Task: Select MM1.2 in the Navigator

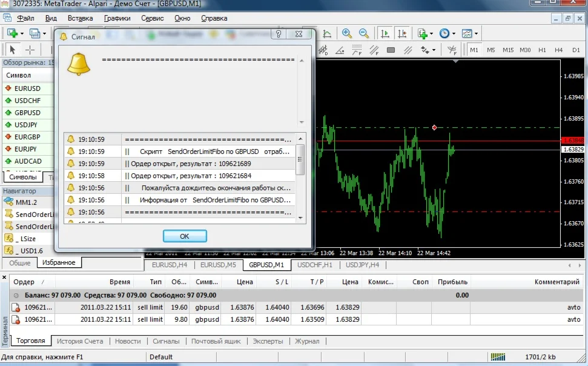Action: [26, 202]
